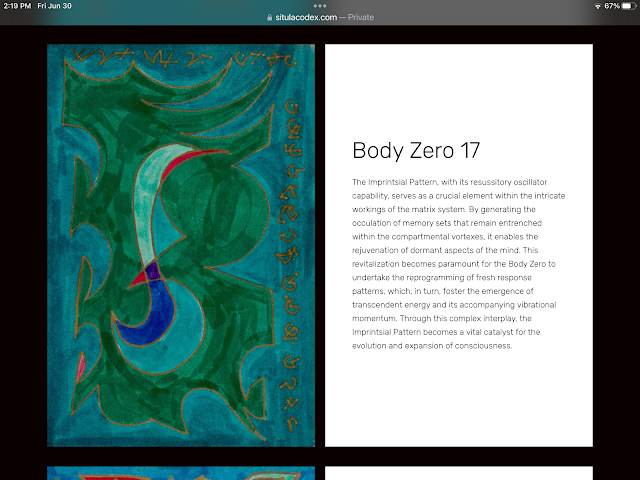Viewport: 640px width, 480px height.
Task: Tap the 67% battery percentage text
Action: coord(612,6)
